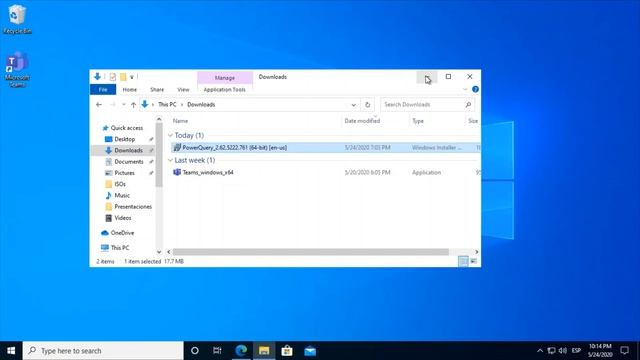The height and width of the screenshot is (360, 640).
Task: Open the Recycle Bin desktop icon
Action: coord(17,19)
